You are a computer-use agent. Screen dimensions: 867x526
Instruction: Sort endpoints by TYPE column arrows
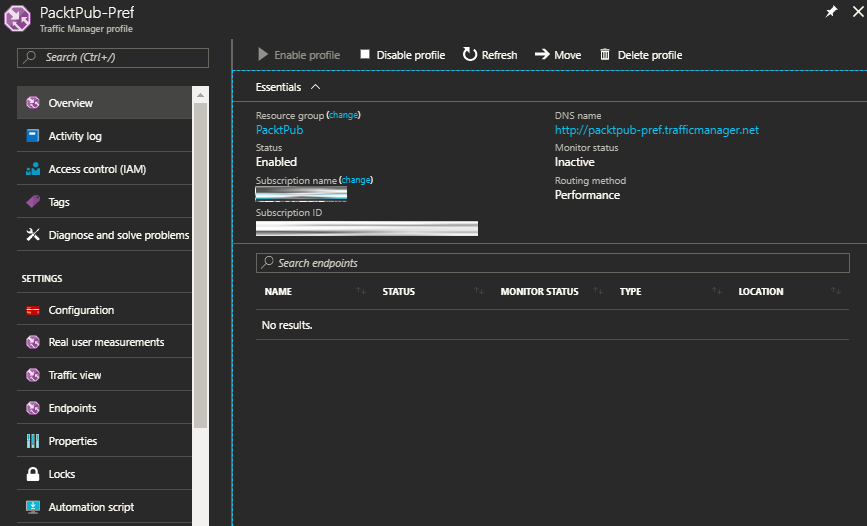[717, 291]
